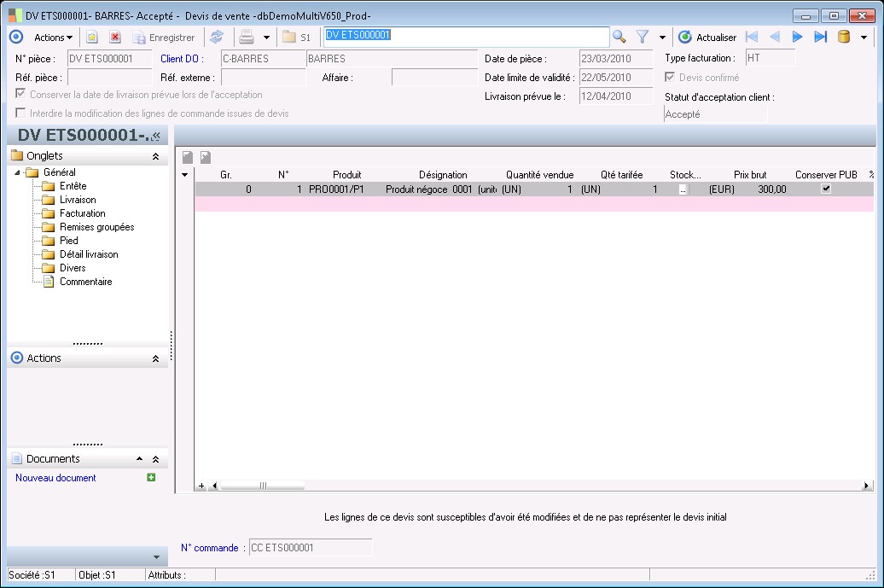Toggle Interdire la modification des lignes checkbox
Image resolution: width=884 pixels, height=588 pixels.
click(x=21, y=113)
